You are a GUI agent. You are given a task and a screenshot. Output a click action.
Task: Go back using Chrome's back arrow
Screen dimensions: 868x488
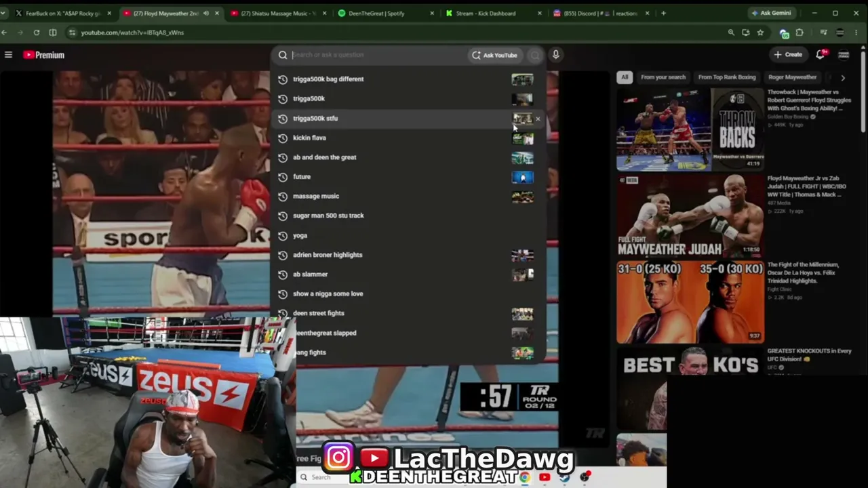[5, 33]
